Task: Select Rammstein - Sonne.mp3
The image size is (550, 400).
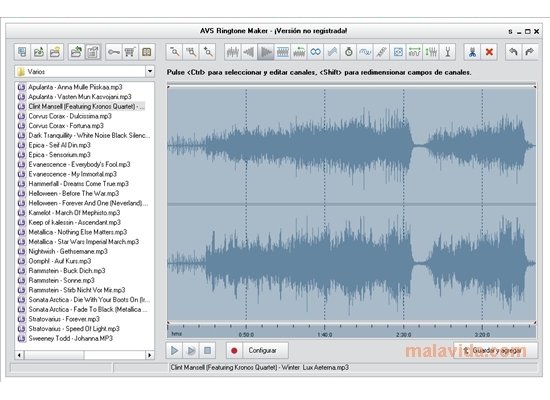Action: point(62,280)
